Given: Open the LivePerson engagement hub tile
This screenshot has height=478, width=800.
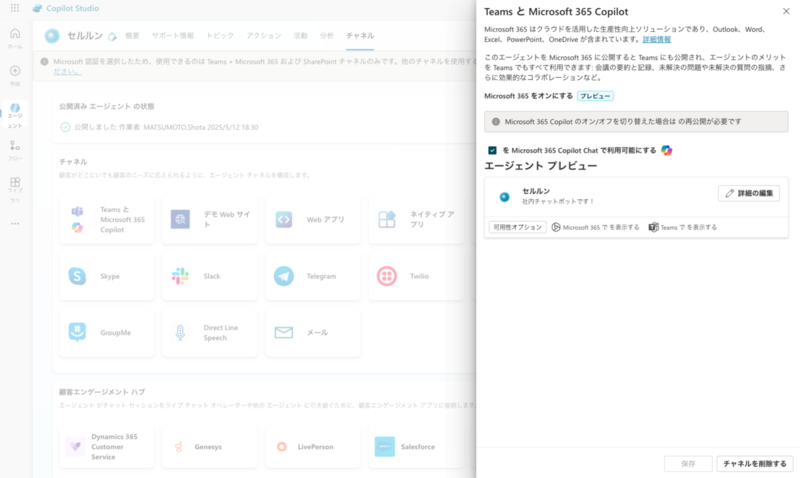Looking at the screenshot, I should click(313, 446).
